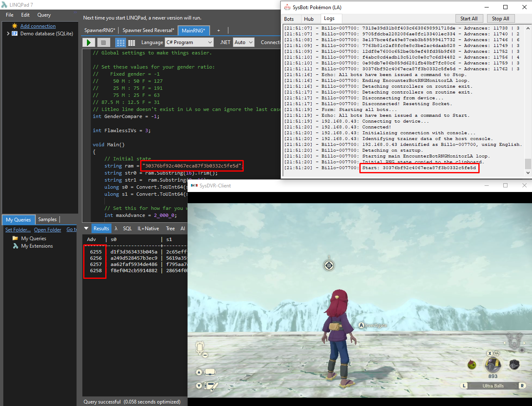Select My Extensions in tree
Image resolution: width=532 pixels, height=406 pixels.
pyautogui.click(x=37, y=246)
